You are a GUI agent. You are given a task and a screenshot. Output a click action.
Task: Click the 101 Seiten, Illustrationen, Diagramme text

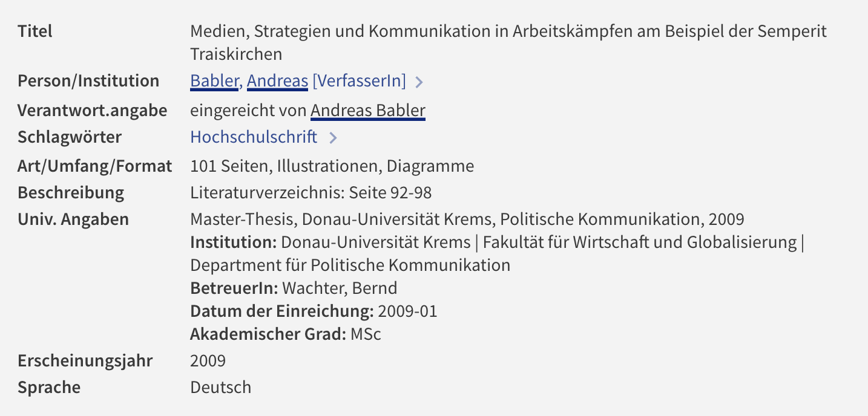[332, 166]
